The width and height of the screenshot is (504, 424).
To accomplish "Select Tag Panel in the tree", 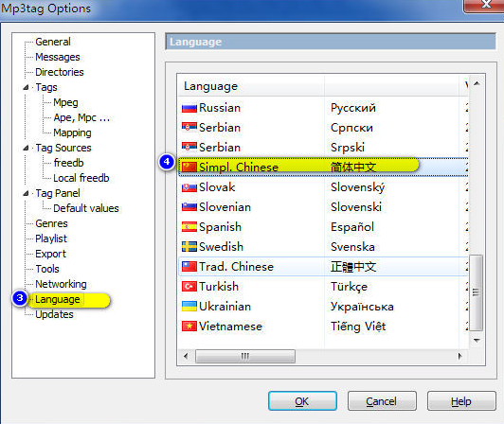I will pyautogui.click(x=58, y=193).
